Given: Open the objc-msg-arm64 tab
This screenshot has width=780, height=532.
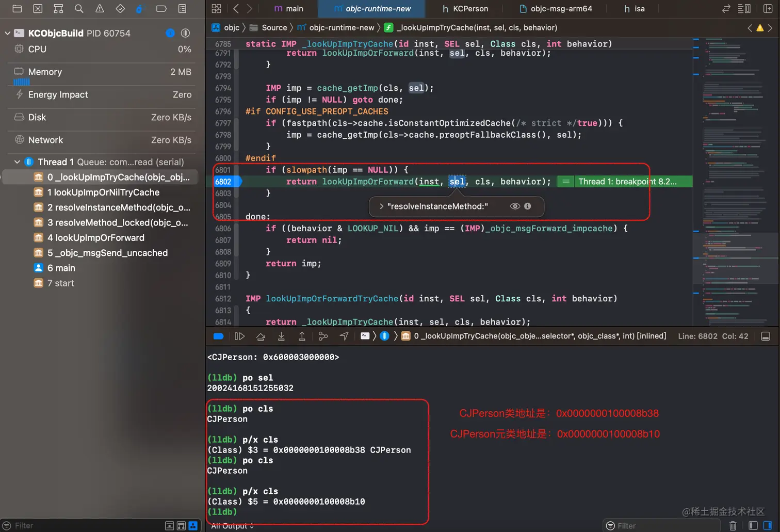Looking at the screenshot, I should click(556, 9).
